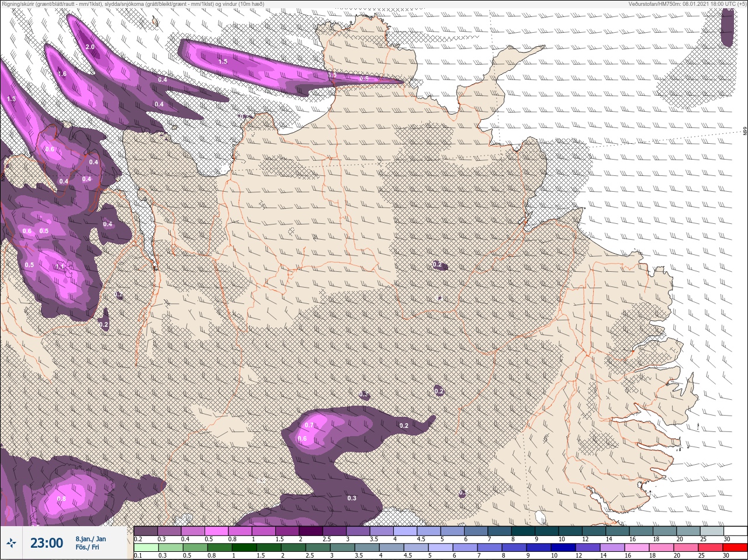The image size is (748, 560).
Task: Click the '0.7' precipitation value on the map
Action: [309, 425]
